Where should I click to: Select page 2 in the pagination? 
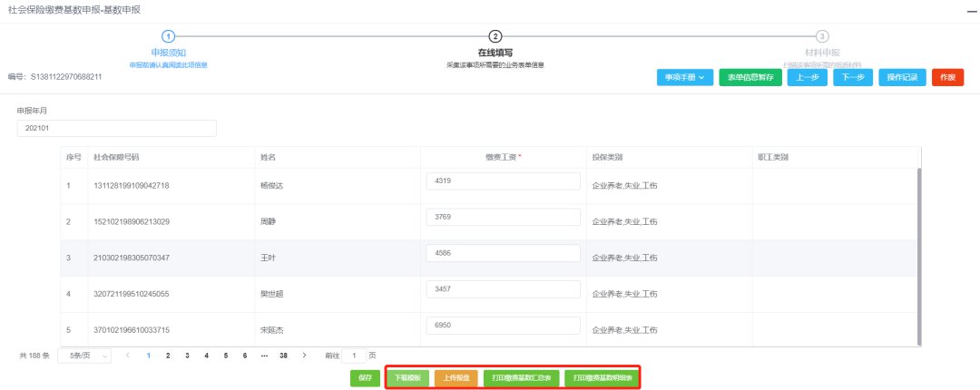[168, 356]
